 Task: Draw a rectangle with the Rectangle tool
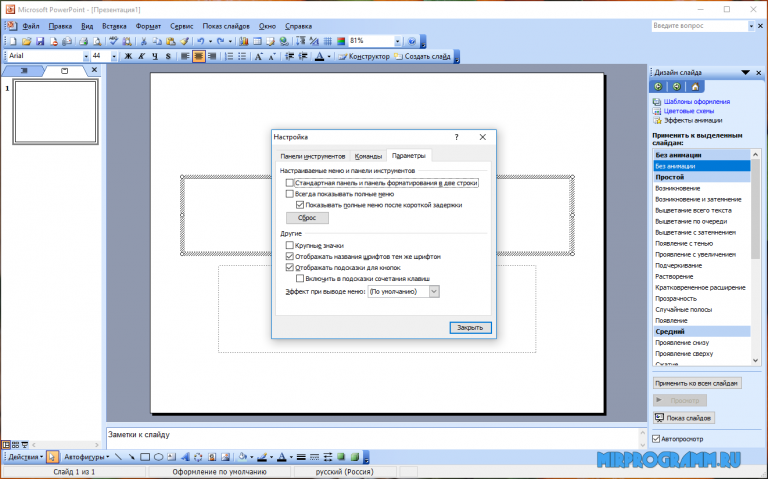(145, 457)
